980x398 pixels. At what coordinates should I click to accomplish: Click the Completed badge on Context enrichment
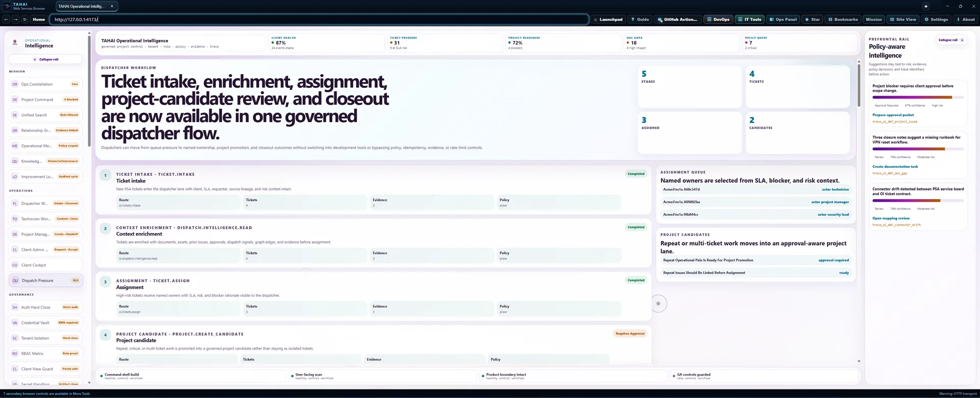[636, 227]
